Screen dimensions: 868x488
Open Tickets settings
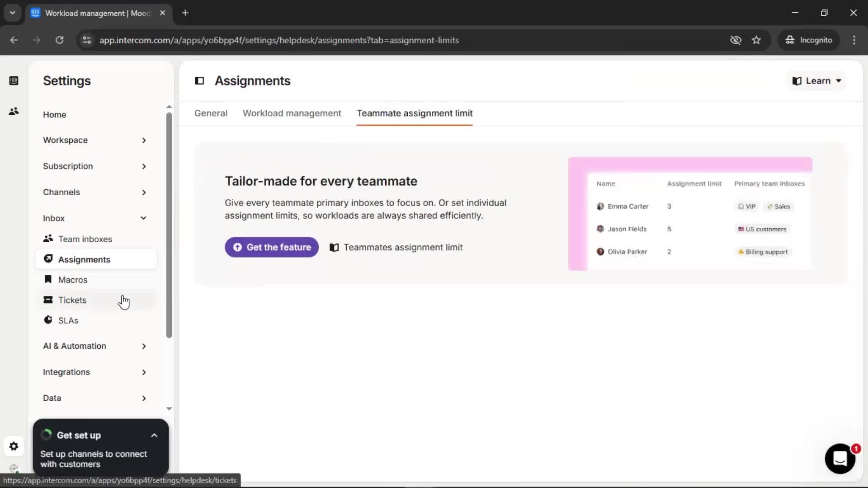tap(96, 300)
